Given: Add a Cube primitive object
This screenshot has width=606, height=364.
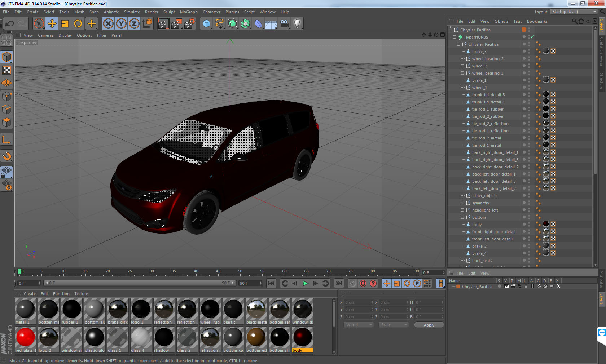Looking at the screenshot, I should [206, 24].
